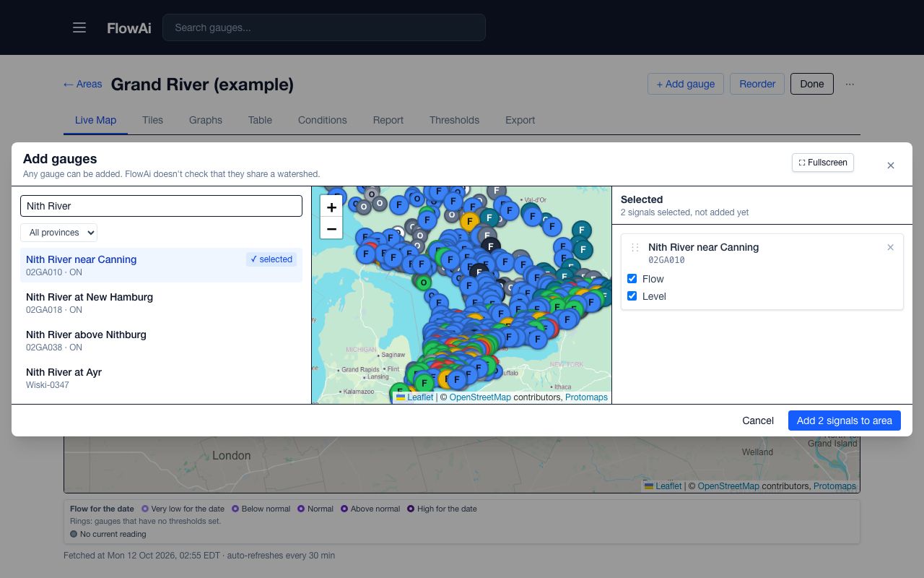
Task: Uncheck the Level signal checkbox
Action: coord(632,296)
